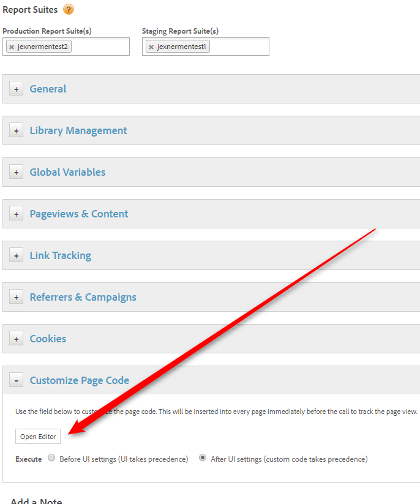Open the General section heading
This screenshot has width=420, height=504.
pyautogui.click(x=48, y=89)
